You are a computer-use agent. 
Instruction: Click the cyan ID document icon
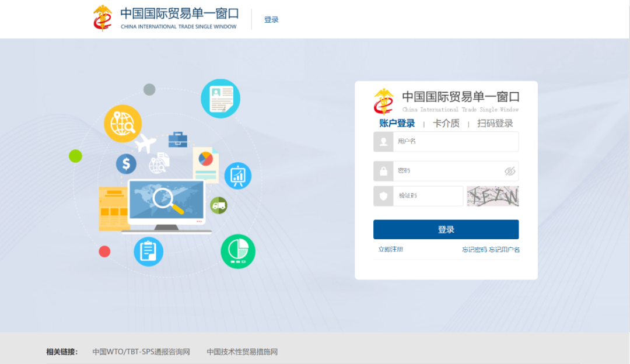pos(220,99)
